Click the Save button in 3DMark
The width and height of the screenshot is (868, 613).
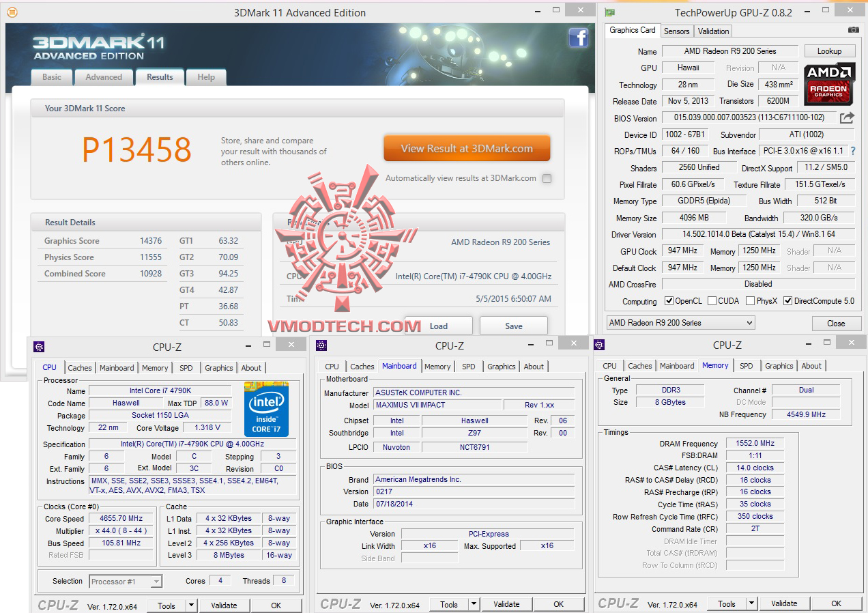[514, 326]
